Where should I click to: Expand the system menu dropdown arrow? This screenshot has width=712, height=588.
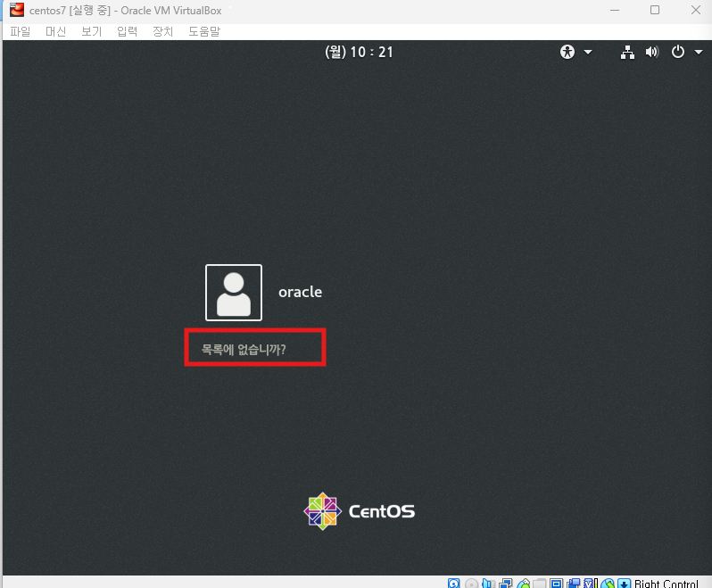pyautogui.click(x=699, y=53)
